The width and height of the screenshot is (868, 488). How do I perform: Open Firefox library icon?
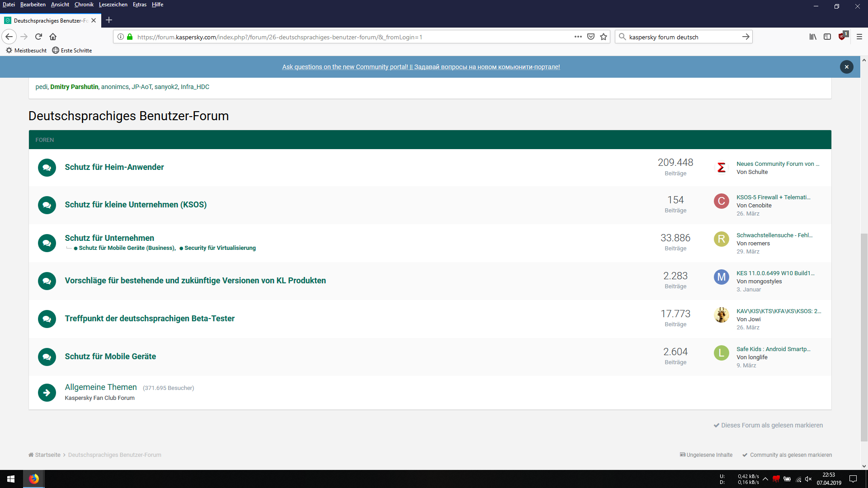click(813, 37)
